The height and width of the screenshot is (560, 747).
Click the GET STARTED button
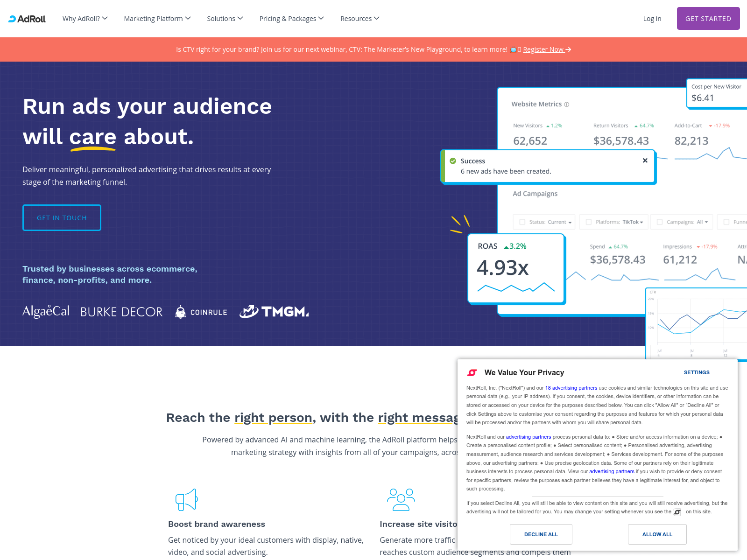pos(708,19)
